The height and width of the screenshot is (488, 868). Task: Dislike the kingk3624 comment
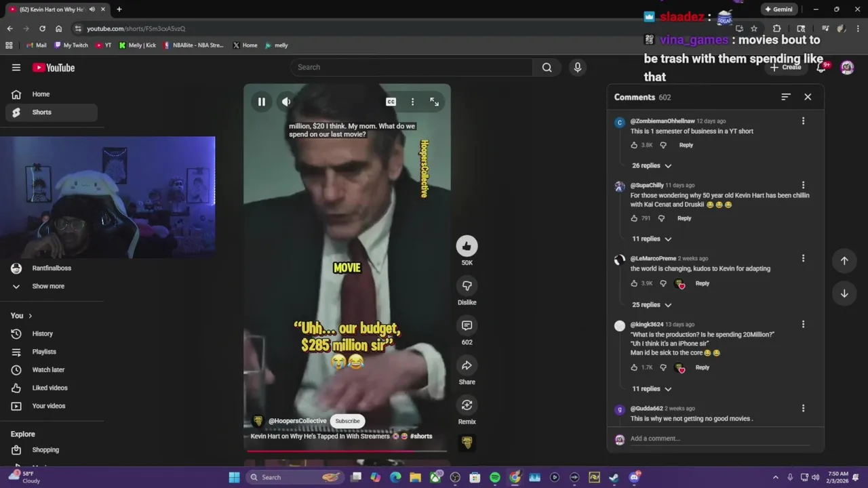(663, 367)
